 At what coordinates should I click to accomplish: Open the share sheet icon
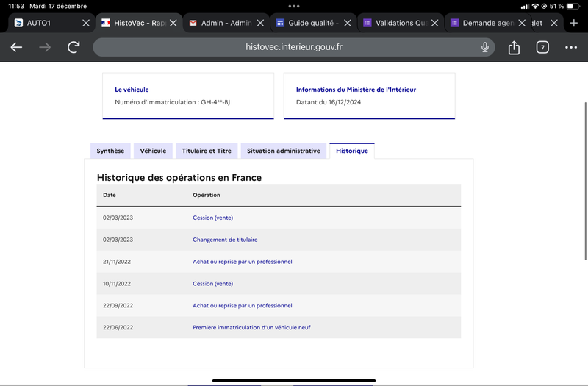pos(514,47)
